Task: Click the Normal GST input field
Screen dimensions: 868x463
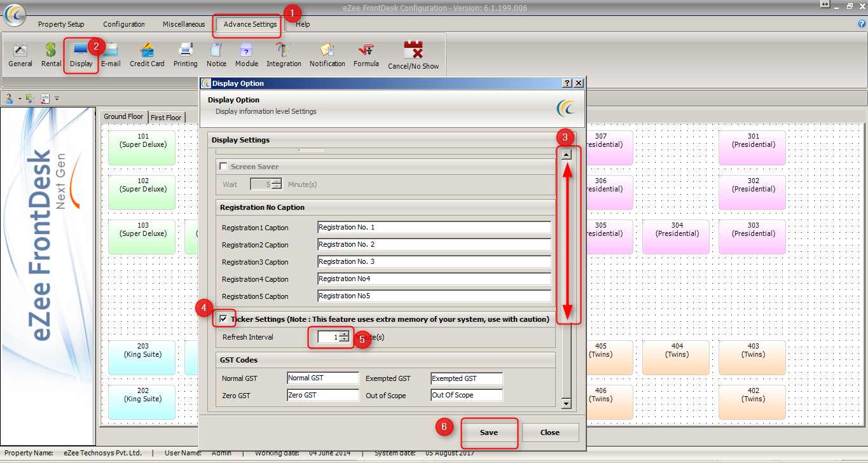Action: click(x=323, y=378)
